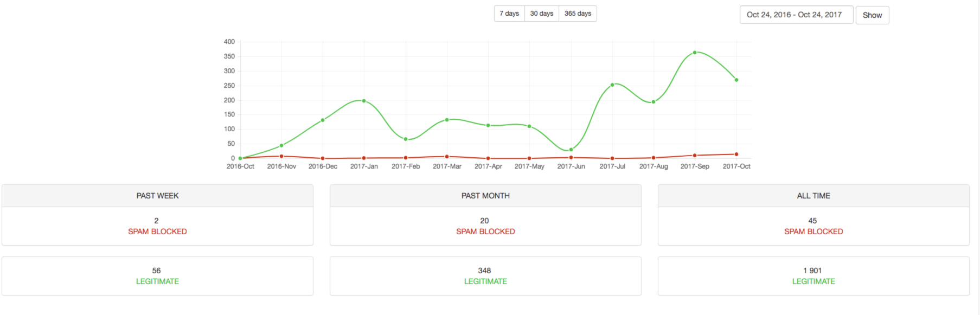Click the red spam point at 2016-Nov

[281, 156]
